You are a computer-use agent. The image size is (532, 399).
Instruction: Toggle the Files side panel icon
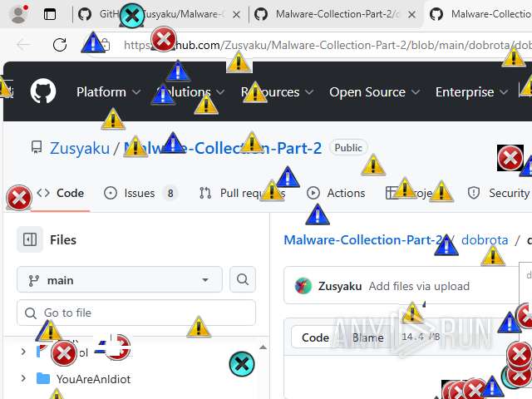click(30, 239)
